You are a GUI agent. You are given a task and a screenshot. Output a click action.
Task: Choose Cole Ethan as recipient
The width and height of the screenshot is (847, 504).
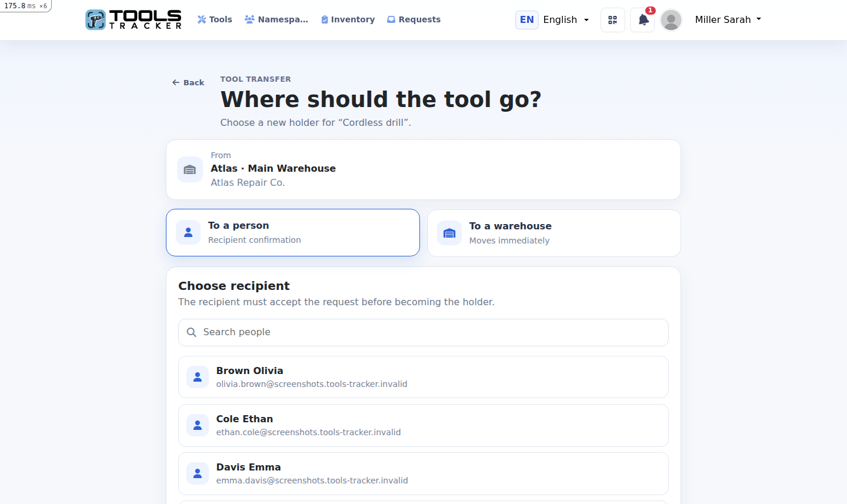click(423, 425)
